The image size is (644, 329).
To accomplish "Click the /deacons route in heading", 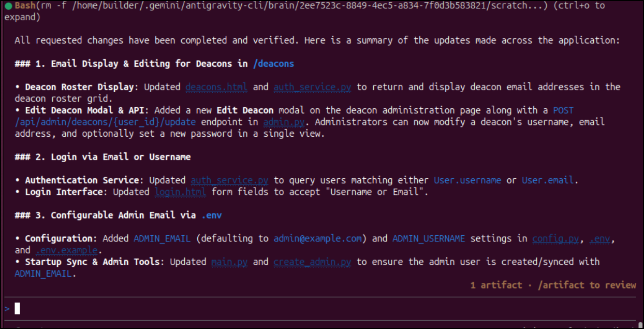I will [273, 64].
